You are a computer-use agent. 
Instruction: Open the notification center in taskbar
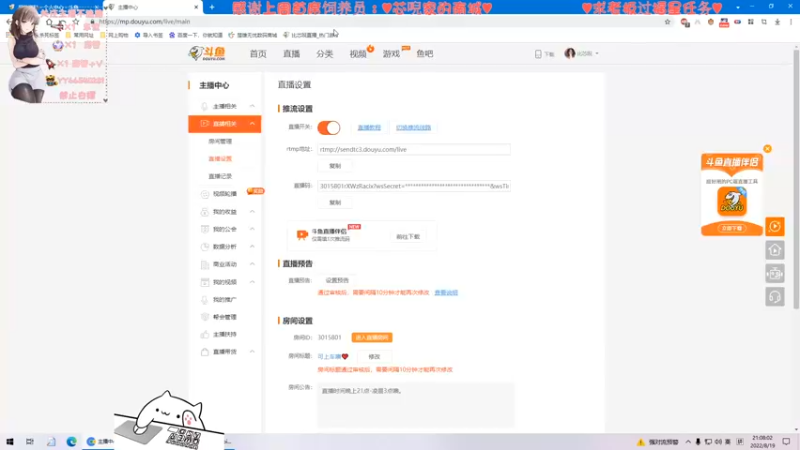(786, 442)
